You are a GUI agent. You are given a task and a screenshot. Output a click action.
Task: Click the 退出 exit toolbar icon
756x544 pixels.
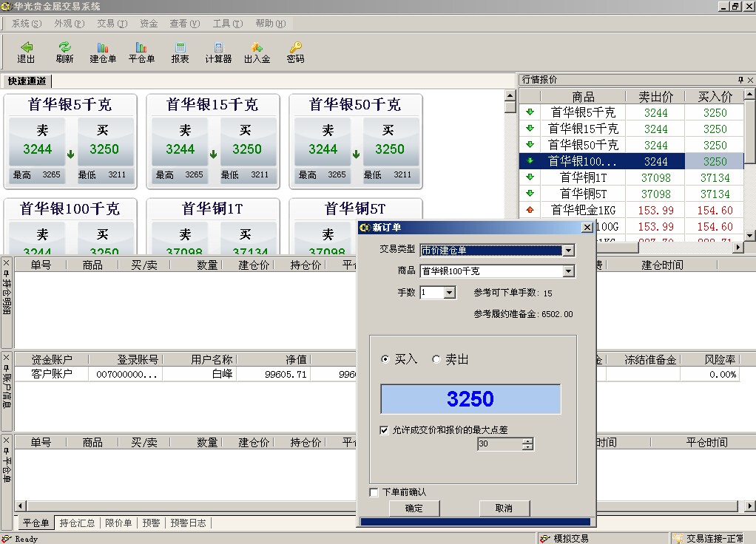tap(27, 52)
